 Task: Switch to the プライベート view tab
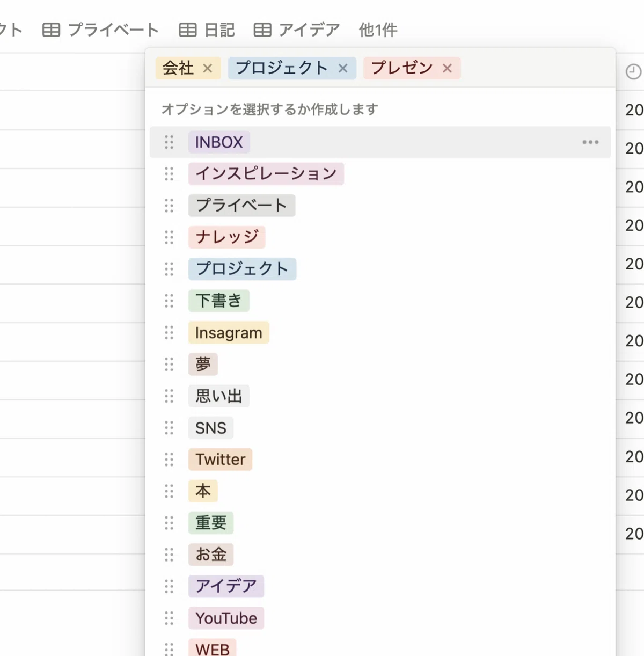pyautogui.click(x=100, y=30)
